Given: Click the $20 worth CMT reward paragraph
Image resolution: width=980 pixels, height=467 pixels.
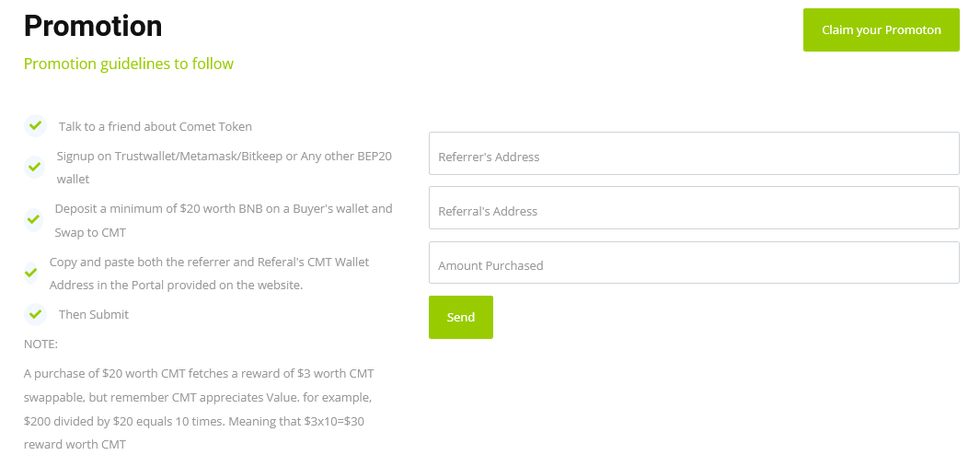Looking at the screenshot, I should point(199,409).
